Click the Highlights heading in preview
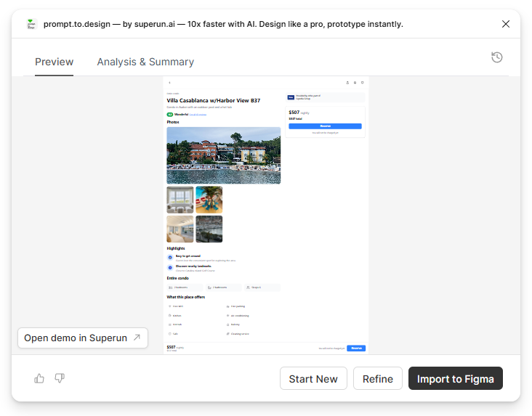This screenshot has width=532, height=416. tap(176, 248)
